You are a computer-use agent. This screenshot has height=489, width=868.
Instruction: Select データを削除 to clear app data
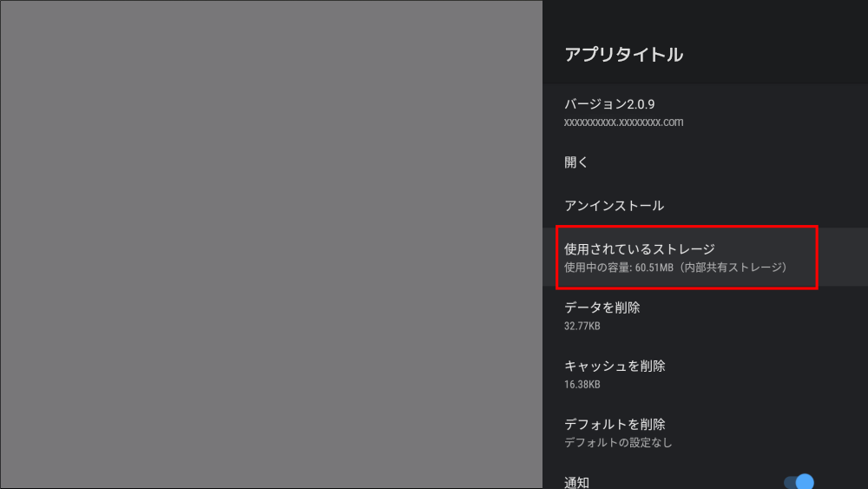tap(705, 315)
